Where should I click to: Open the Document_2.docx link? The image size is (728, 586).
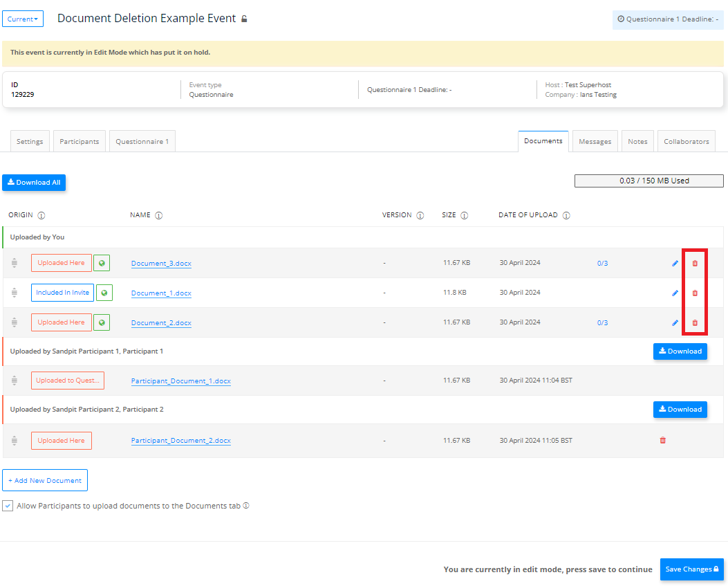coord(161,323)
